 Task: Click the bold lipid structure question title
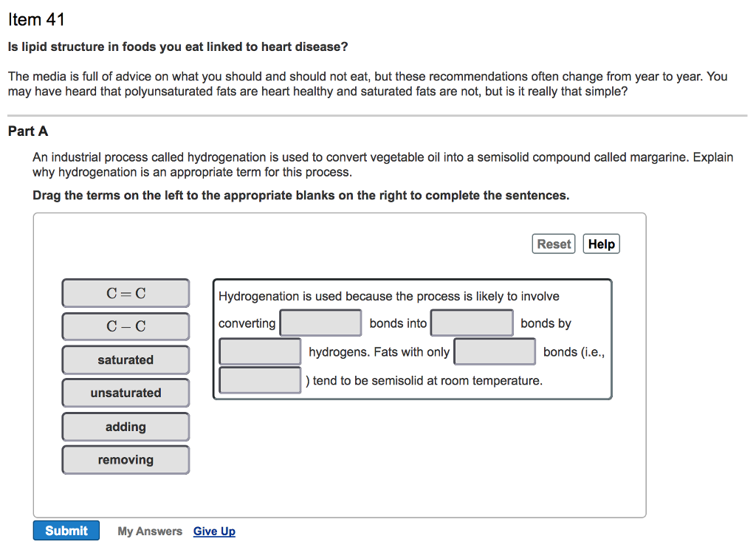pyautogui.click(x=177, y=47)
